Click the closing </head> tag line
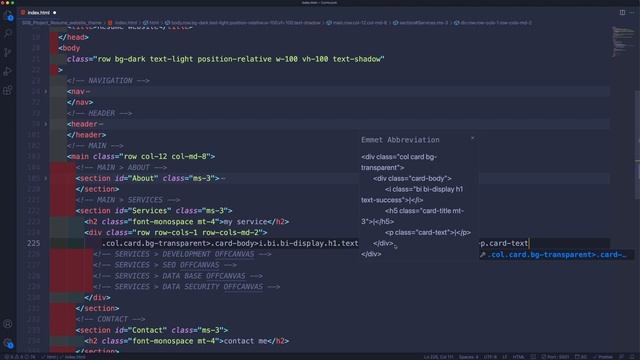 pyautogui.click(x=73, y=37)
